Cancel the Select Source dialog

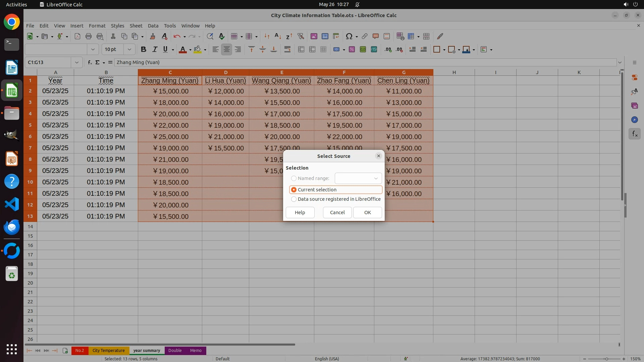point(337,213)
